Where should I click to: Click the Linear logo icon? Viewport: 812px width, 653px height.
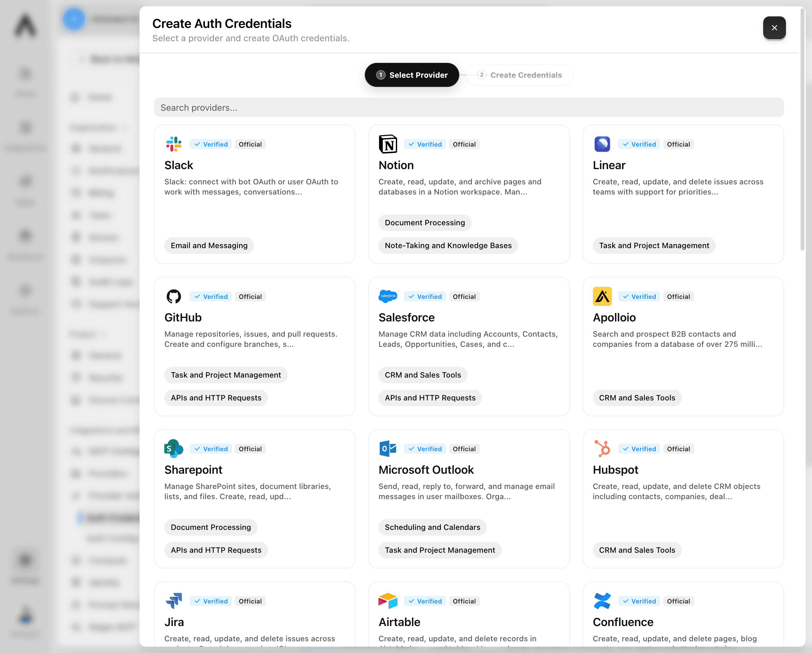pyautogui.click(x=602, y=144)
